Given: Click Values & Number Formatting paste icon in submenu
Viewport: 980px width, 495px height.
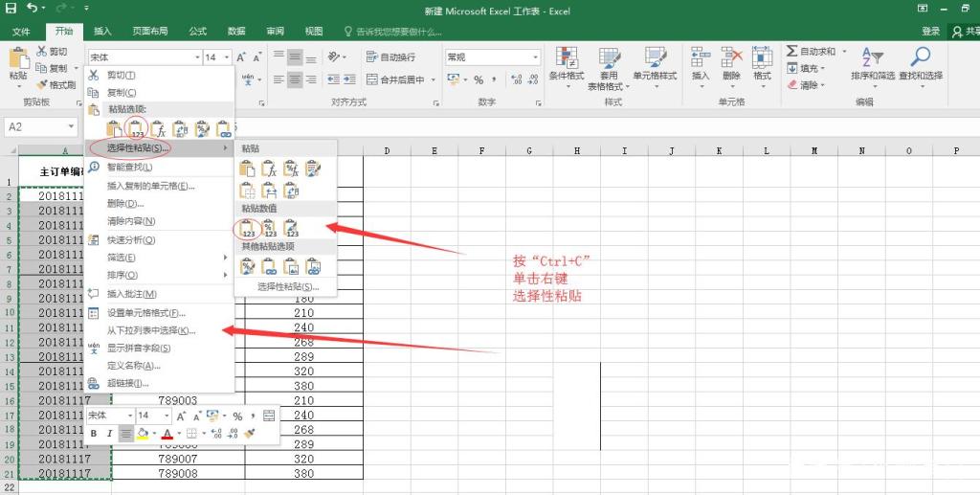Looking at the screenshot, I should coord(269,229).
